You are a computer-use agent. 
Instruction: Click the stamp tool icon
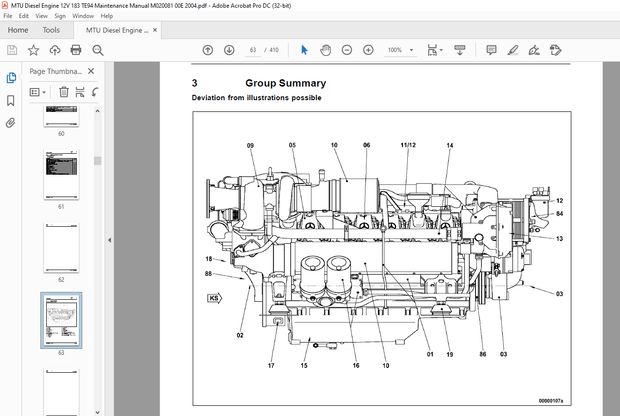tap(556, 50)
